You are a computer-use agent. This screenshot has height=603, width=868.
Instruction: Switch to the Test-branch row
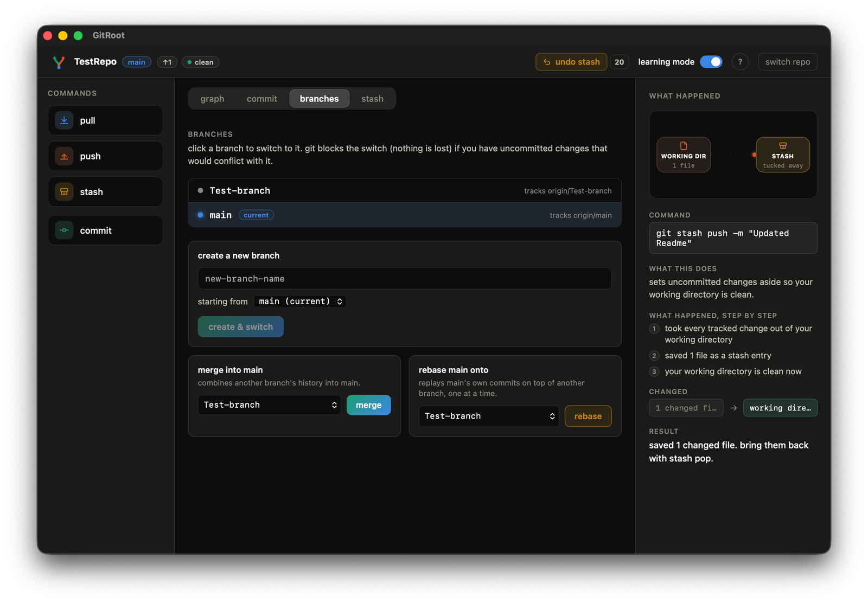coord(405,191)
